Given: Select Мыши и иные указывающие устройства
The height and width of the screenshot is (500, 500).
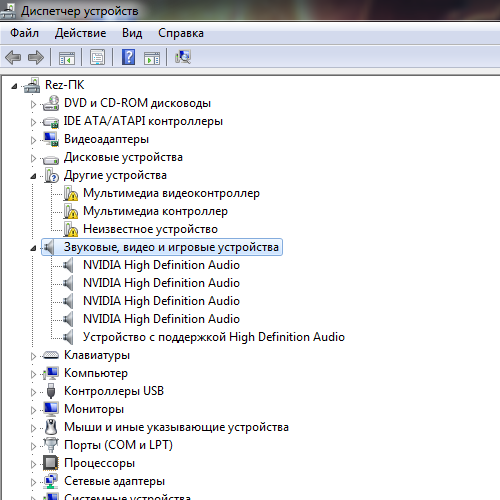Looking at the screenshot, I should [176, 427].
